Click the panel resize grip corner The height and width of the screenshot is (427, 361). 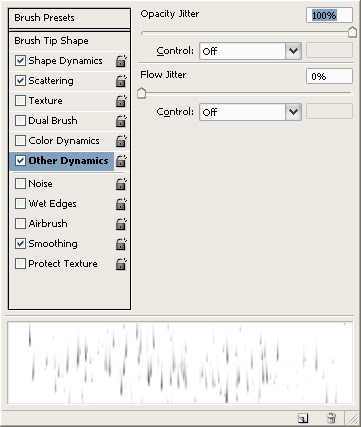(352, 418)
